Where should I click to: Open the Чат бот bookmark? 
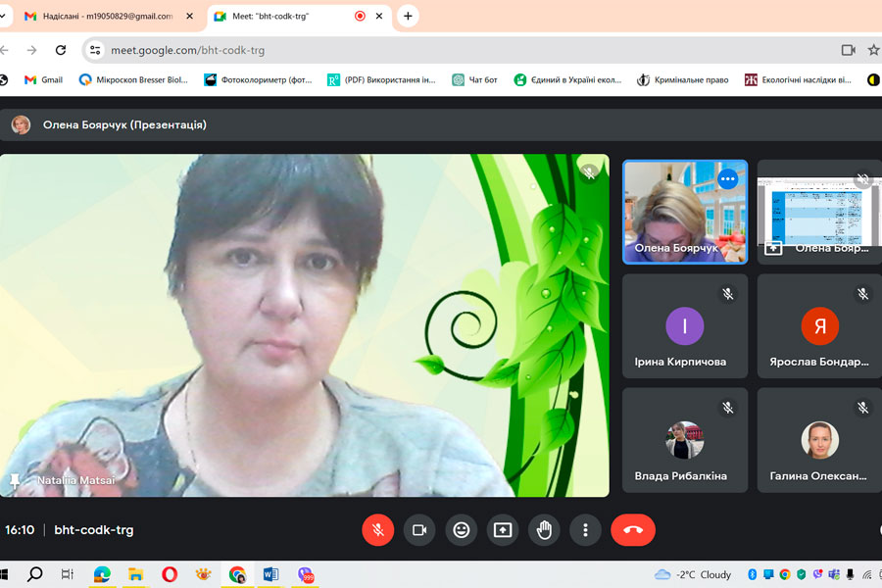click(x=474, y=80)
